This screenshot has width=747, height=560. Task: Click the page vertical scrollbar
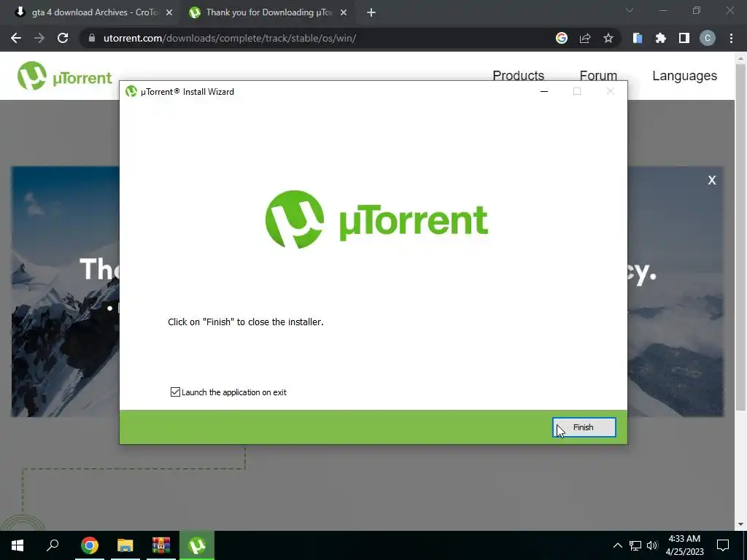click(741, 237)
